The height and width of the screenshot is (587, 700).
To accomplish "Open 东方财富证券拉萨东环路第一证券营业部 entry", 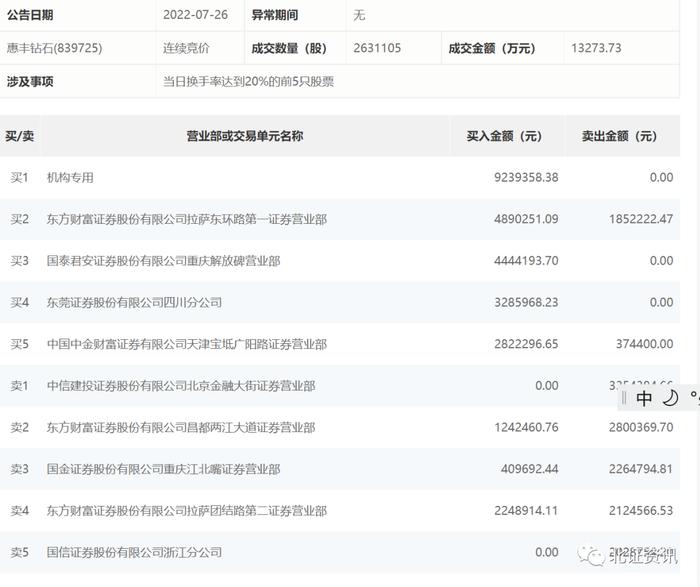I will click(x=187, y=219).
